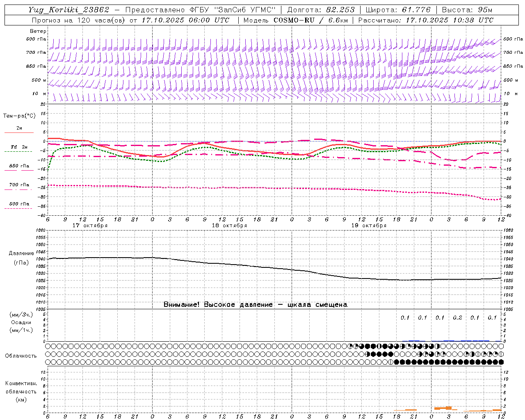Click the 0.2 precipitation value
Image resolution: width=525 pixels, height=420 pixels.
(x=457, y=317)
